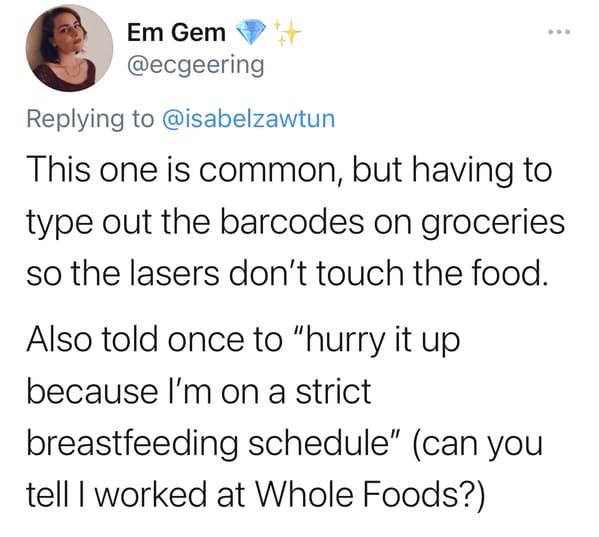Click the words "(can you" in the tweet
Viewport: 599px width, 537px height.
[x=476, y=445]
